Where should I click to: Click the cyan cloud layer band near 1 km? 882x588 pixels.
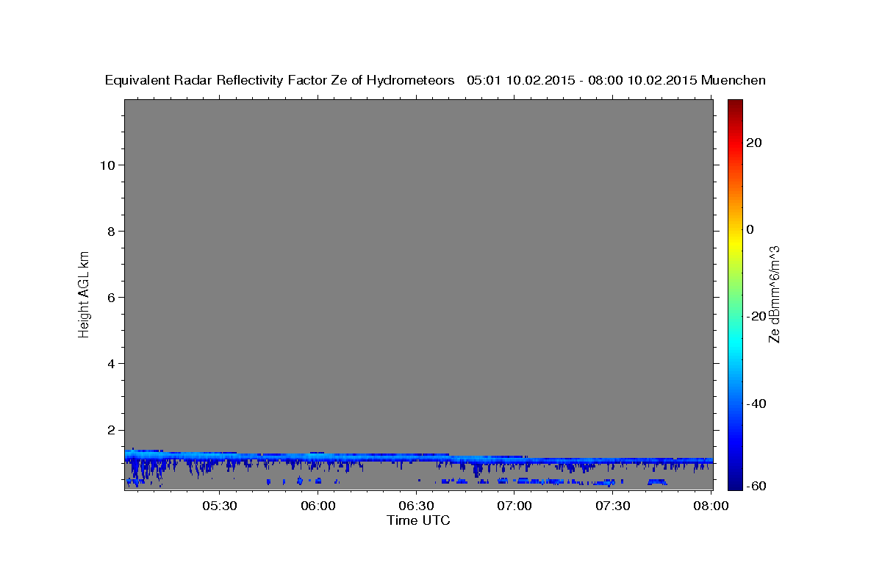pos(418,458)
